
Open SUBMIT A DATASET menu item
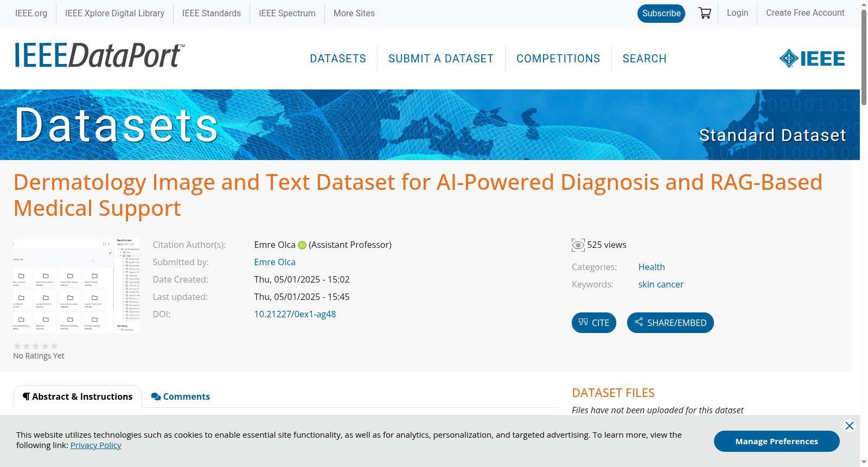coord(441,59)
